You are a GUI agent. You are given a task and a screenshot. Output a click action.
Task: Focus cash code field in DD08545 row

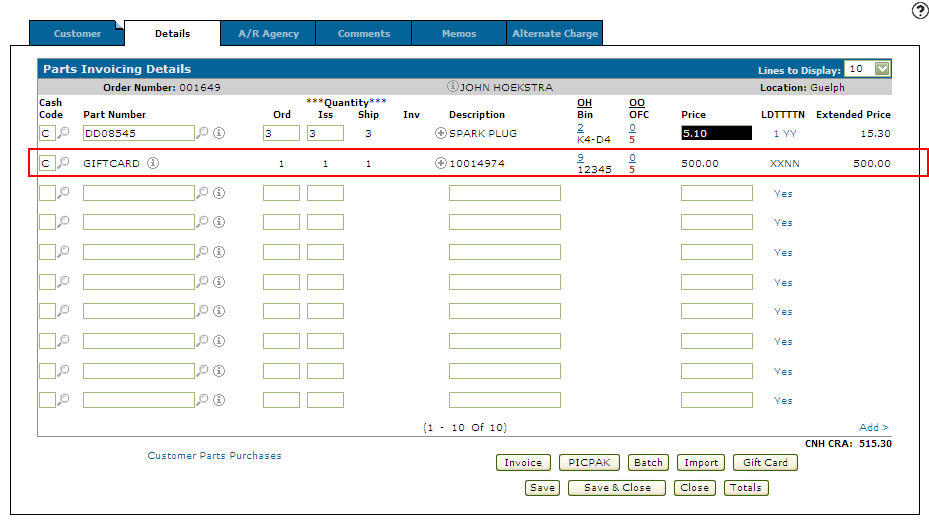coord(47,133)
